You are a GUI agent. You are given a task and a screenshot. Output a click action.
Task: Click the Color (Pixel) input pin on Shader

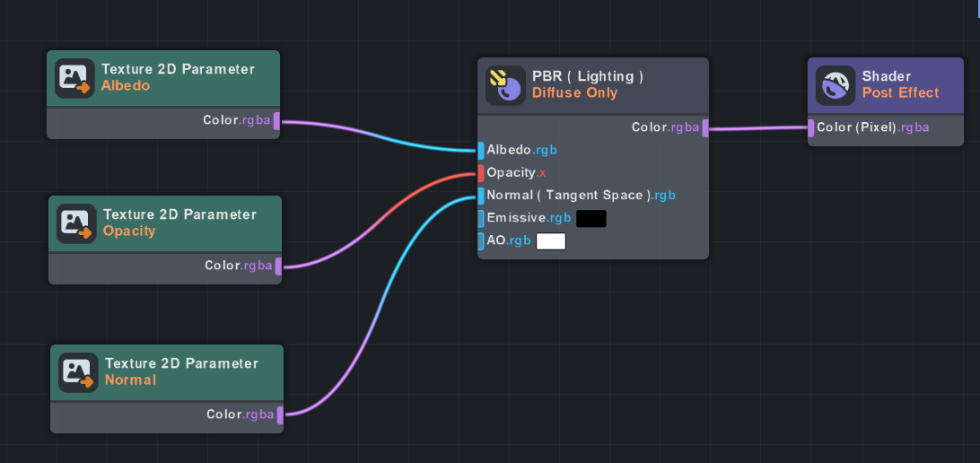811,127
